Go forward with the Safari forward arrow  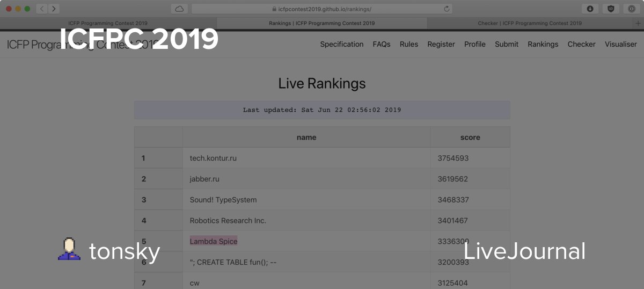pos(54,9)
